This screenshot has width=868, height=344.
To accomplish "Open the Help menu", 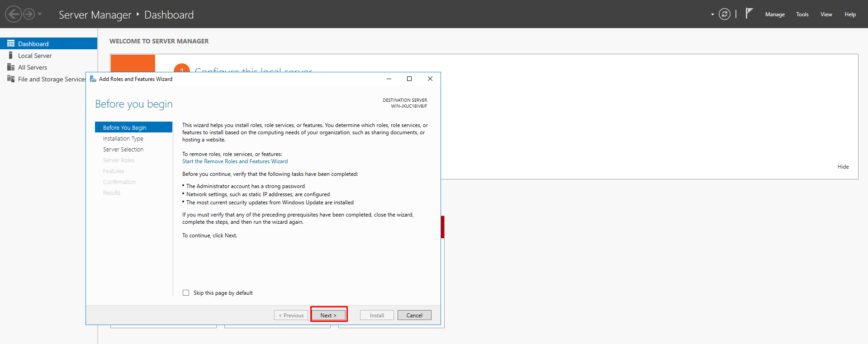I will (x=850, y=14).
